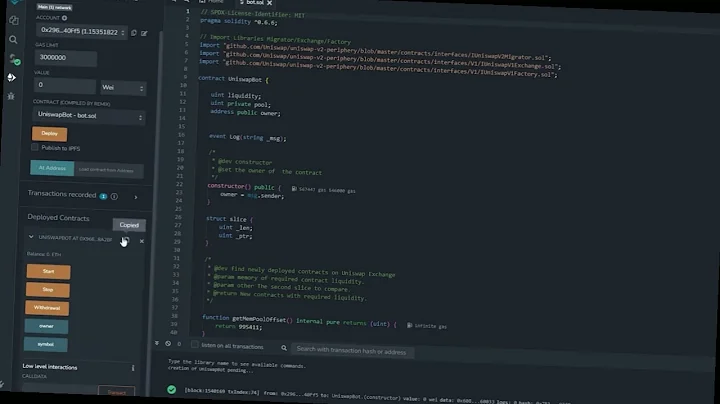This screenshot has width=720, height=404.
Task: Click 'pragma solidity ^0.6.6;' code line
Action: click(x=239, y=21)
